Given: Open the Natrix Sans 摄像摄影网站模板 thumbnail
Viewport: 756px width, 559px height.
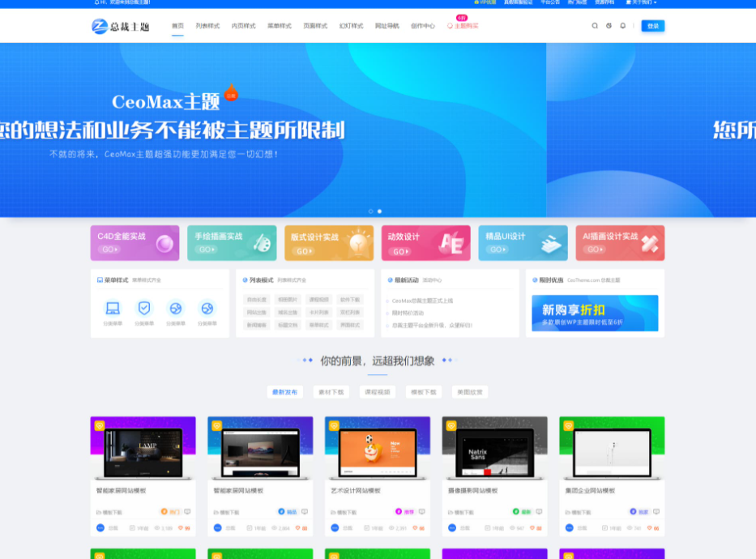Looking at the screenshot, I should (x=494, y=449).
